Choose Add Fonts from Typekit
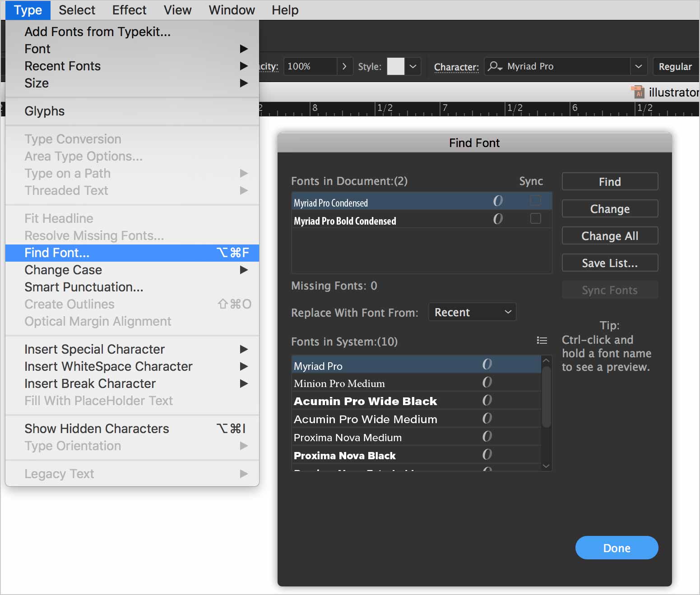The height and width of the screenshot is (595, 700). pos(132,32)
